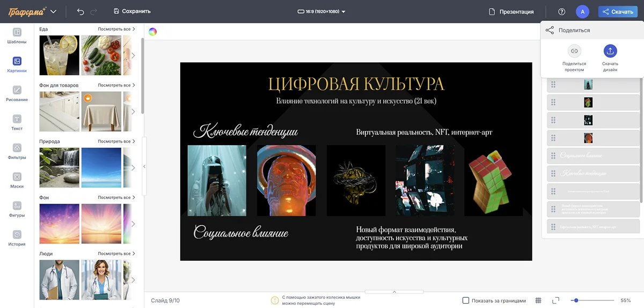Viewport: 644px width, 308px height.
Task: Select the Новый формат взаимодействия layer row
Action: pyautogui.click(x=593, y=209)
